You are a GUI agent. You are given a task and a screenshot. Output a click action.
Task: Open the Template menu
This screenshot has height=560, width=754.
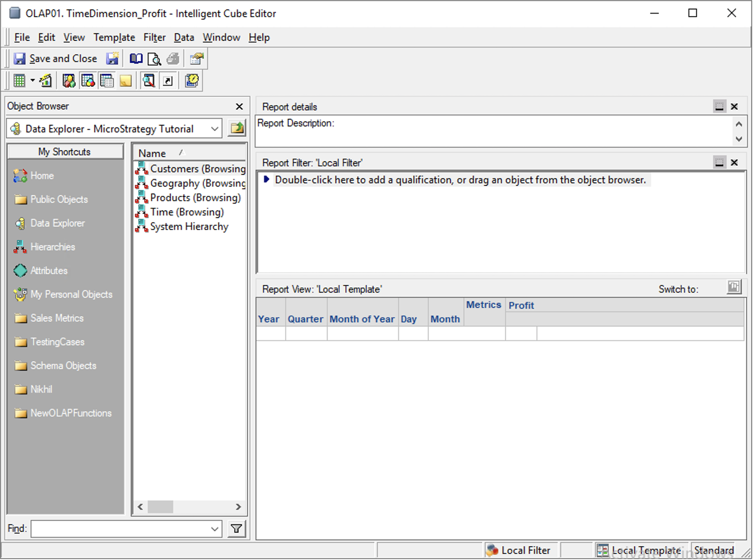[114, 37]
